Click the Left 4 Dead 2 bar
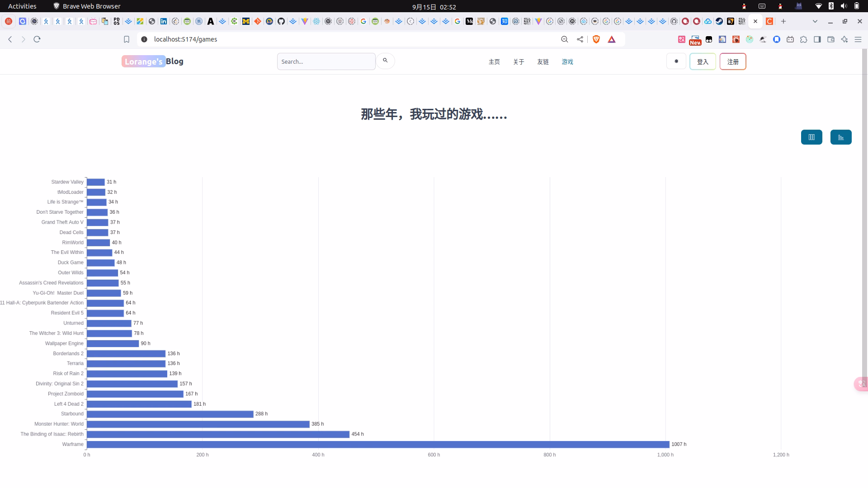The width and height of the screenshot is (868, 488). pos(139,404)
